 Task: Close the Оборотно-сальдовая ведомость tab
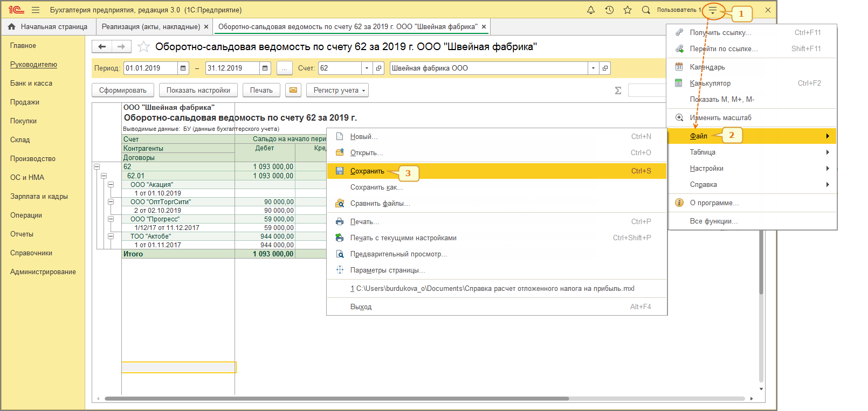tap(484, 26)
